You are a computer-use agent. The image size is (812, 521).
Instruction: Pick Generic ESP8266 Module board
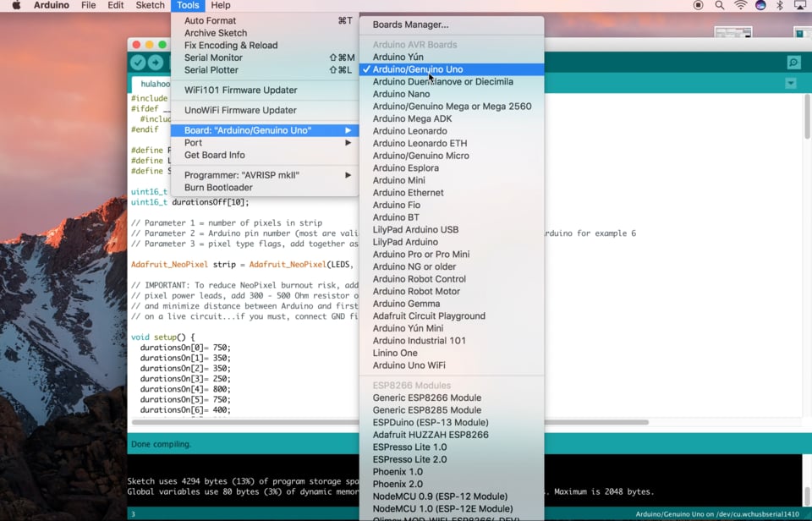(x=426, y=398)
